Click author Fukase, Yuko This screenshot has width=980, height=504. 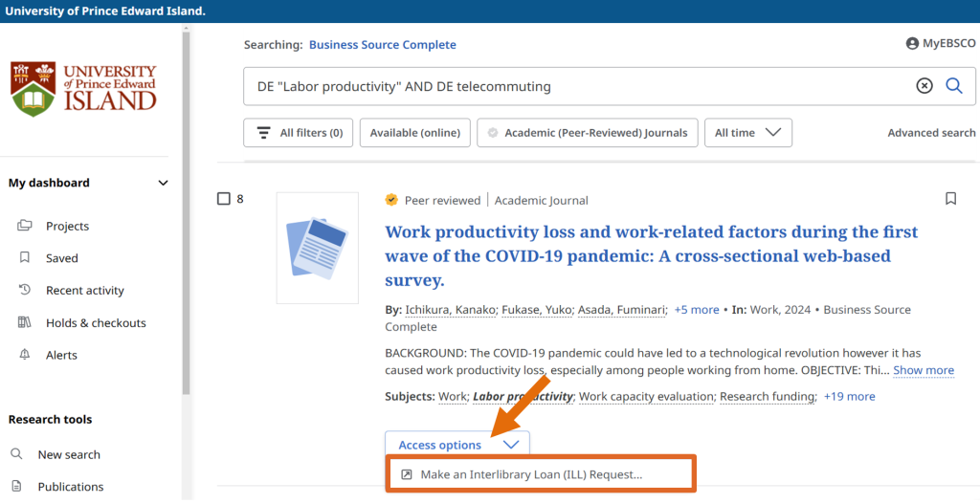point(536,310)
